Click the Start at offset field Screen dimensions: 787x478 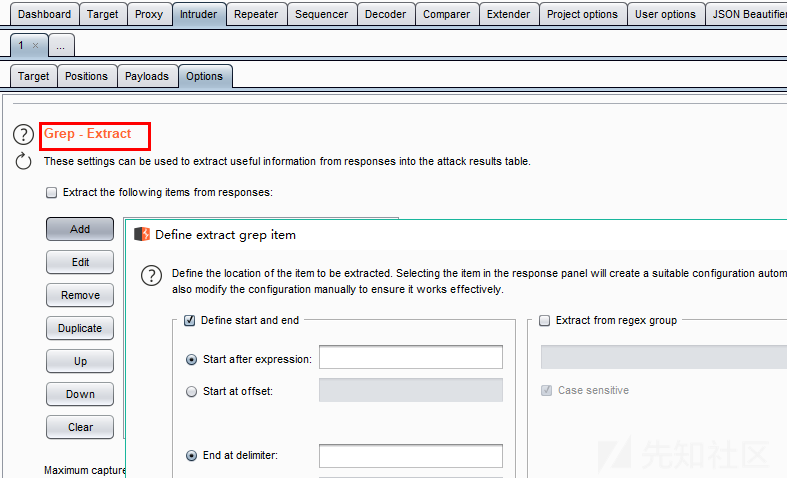tap(411, 390)
